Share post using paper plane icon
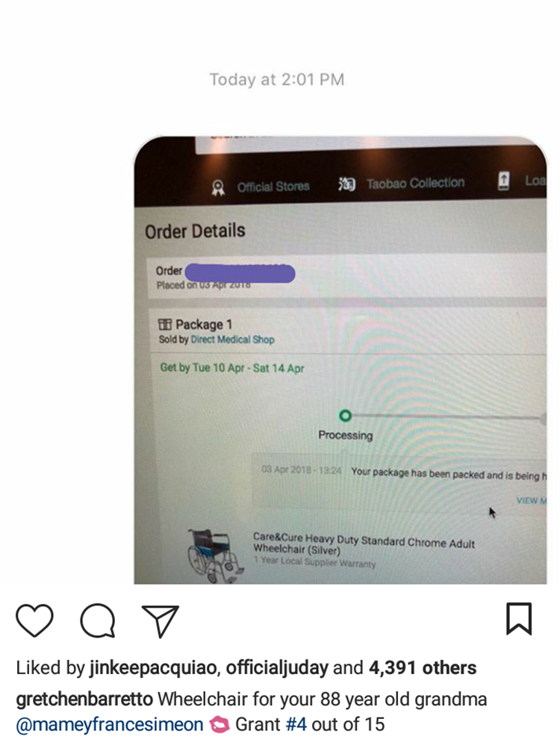Screen dimensions: 560x748 click(161, 620)
